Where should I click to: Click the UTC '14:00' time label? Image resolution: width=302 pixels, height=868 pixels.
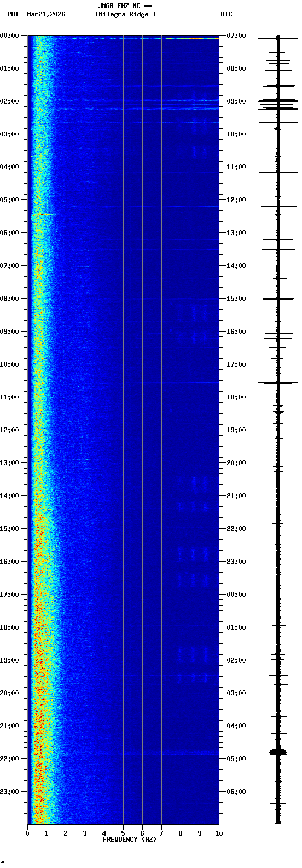tap(236, 266)
